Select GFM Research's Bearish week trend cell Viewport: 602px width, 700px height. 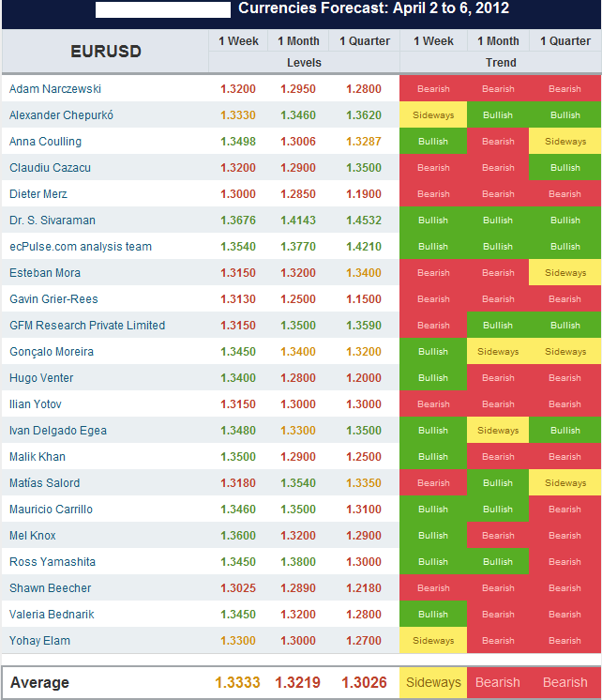(433, 326)
